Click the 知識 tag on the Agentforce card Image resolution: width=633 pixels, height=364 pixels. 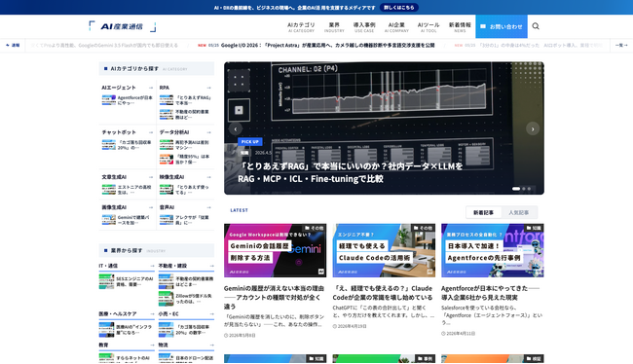click(534, 228)
